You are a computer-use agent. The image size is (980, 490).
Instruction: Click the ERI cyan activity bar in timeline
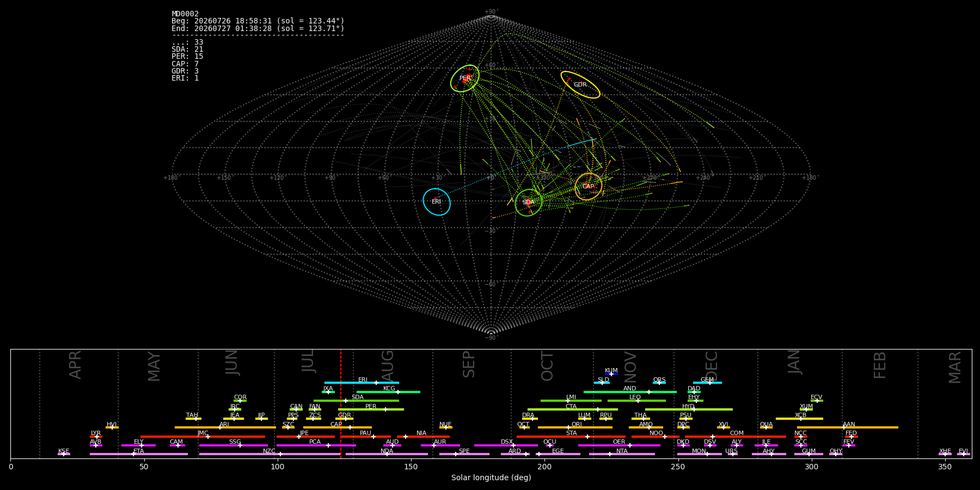[362, 383]
